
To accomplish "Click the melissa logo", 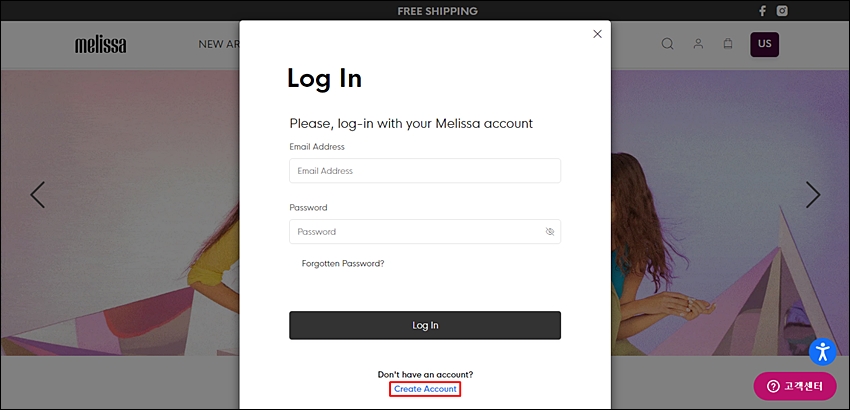I will point(100,44).
